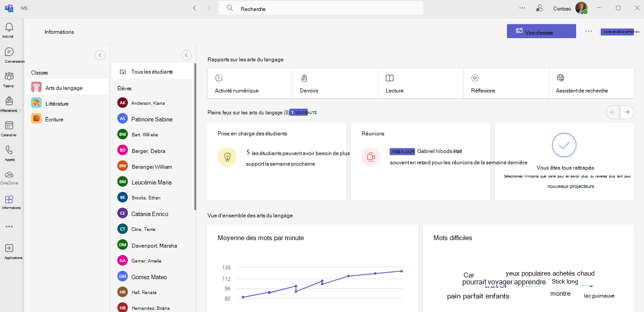
Task: Open the Calendrier icon
Action: tap(9, 126)
